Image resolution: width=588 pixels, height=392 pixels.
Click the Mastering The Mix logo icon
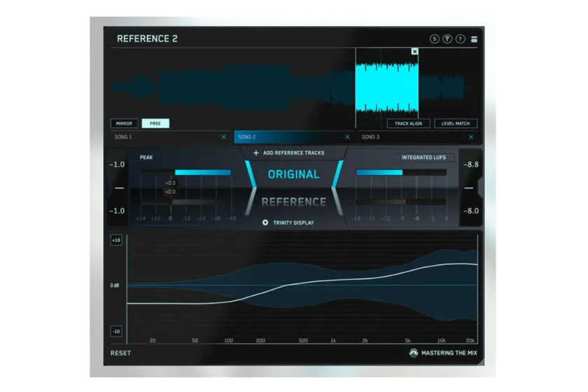[x=413, y=353]
